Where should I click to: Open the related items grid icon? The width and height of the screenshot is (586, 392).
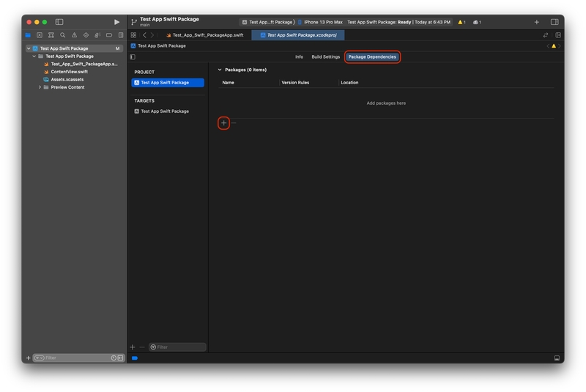[x=133, y=35]
